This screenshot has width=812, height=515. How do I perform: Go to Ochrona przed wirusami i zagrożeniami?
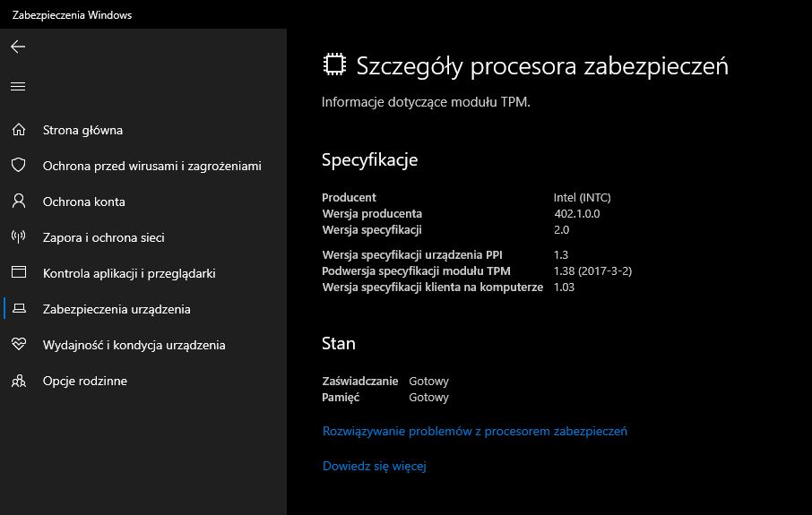[x=151, y=166]
